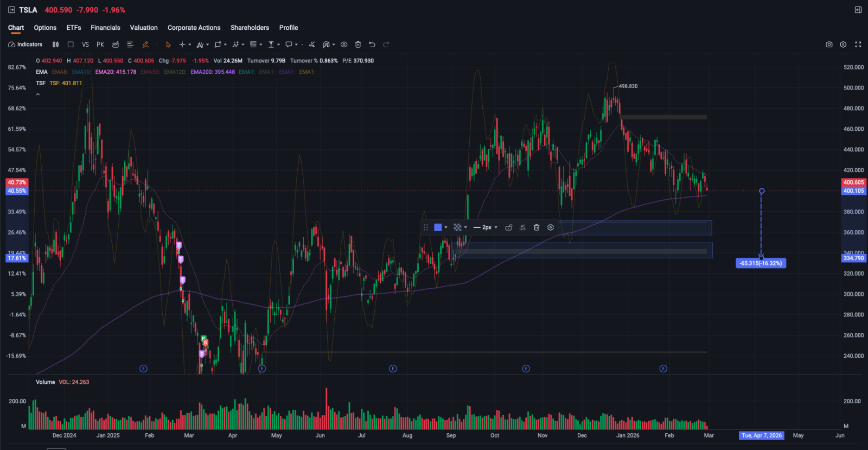Toggle the orange pencil drawing mode
Image resolution: width=868 pixels, height=450 pixels.
pyautogui.click(x=145, y=45)
